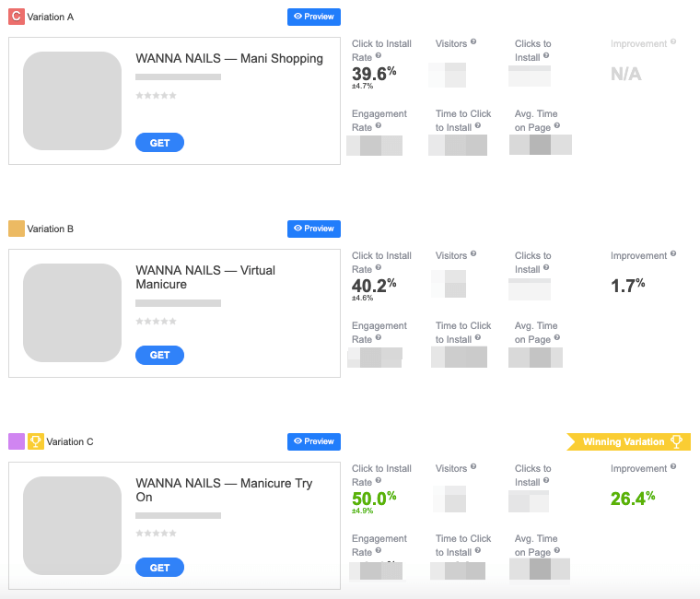Screen dimensions: 700x599
Task: Click Variation C Avg. Time on Page help icon
Action: pyautogui.click(x=556, y=551)
